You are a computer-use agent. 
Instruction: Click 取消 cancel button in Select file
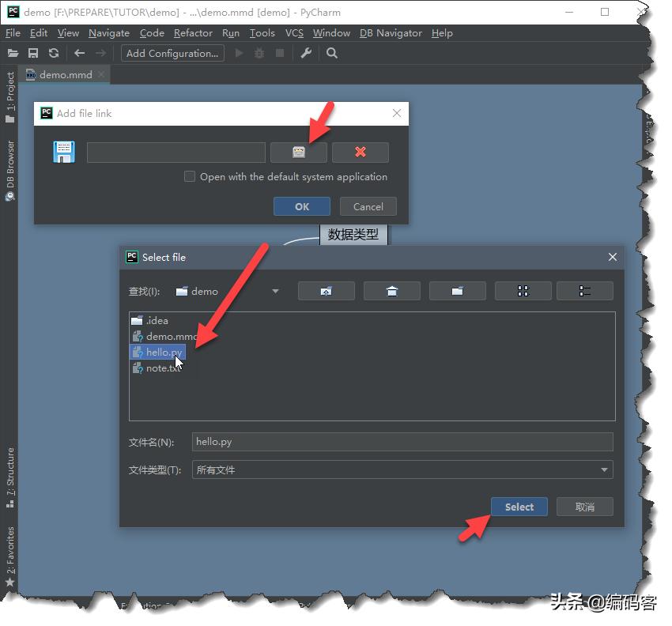point(584,507)
